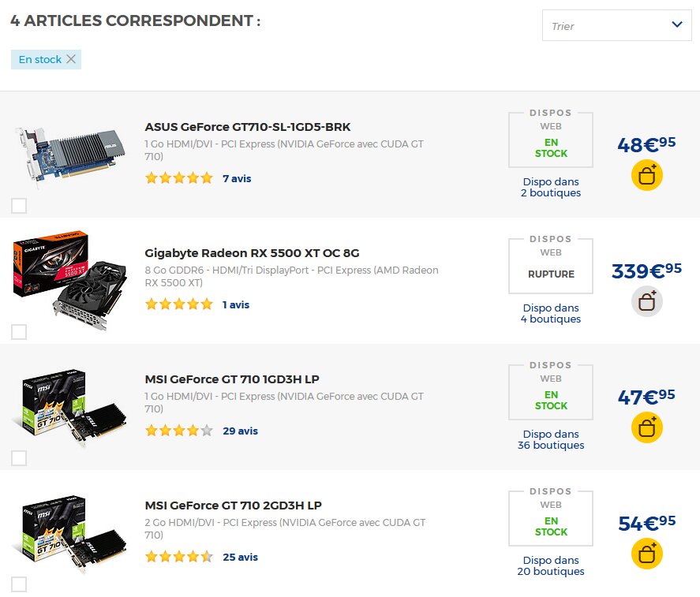The image size is (700, 597).
Task: Select checkbox for MSI GT 710 1GD3H LP
Action: point(19,458)
